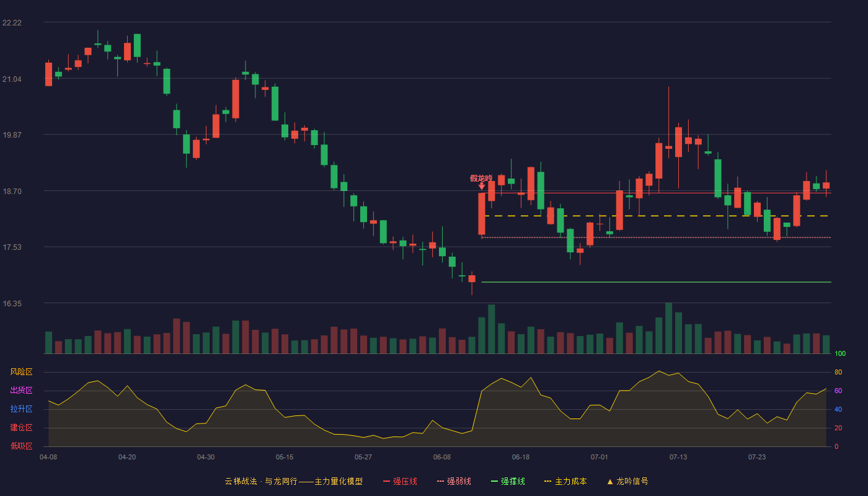This screenshot has height=496, width=868.
Task: Click the 假龙吟 signal label
Action: [x=481, y=178]
